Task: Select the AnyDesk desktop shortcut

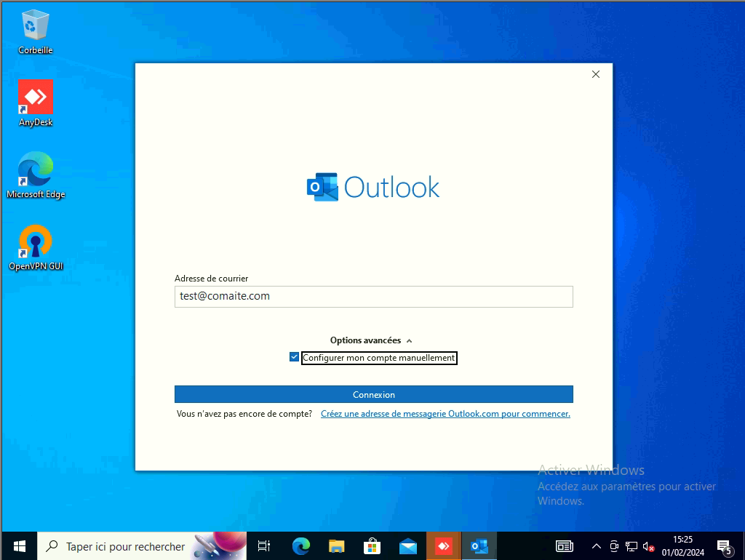Action: (35, 103)
